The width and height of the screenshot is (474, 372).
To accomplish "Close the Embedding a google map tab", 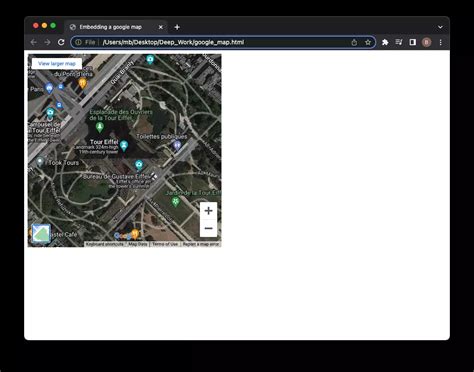I will [161, 27].
